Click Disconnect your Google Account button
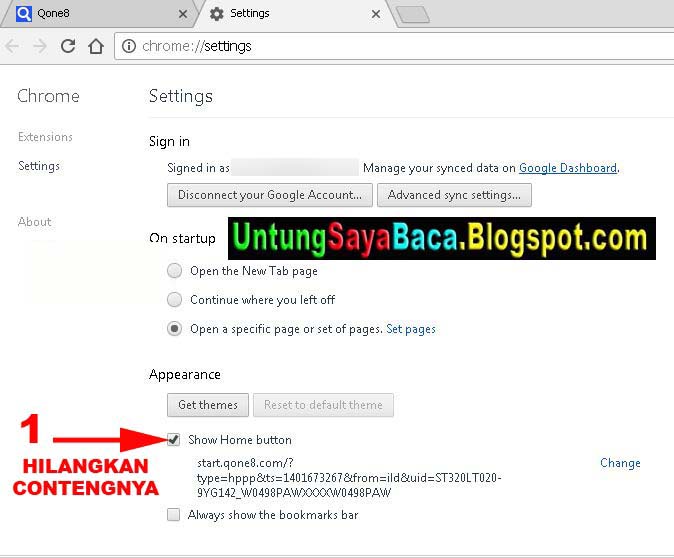This screenshot has width=674, height=558. click(270, 195)
